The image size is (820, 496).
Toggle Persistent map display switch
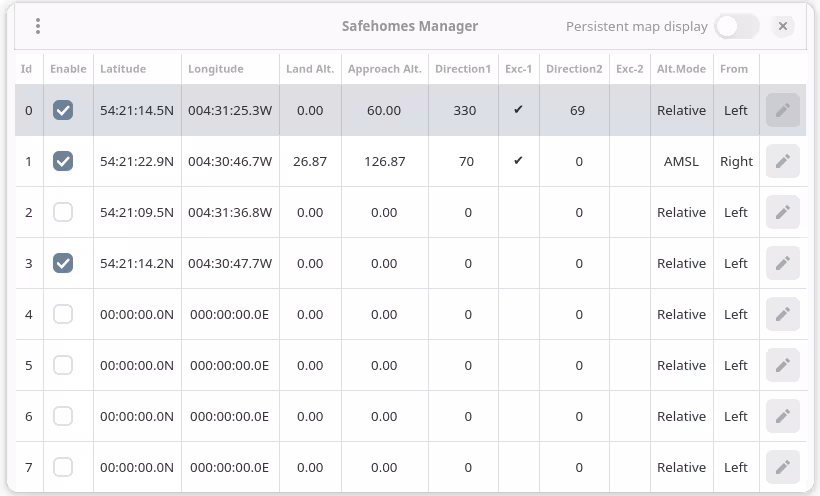736,27
